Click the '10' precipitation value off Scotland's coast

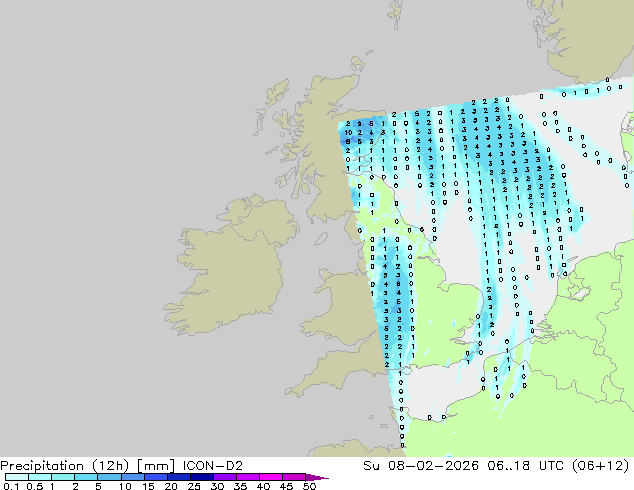pos(348,133)
